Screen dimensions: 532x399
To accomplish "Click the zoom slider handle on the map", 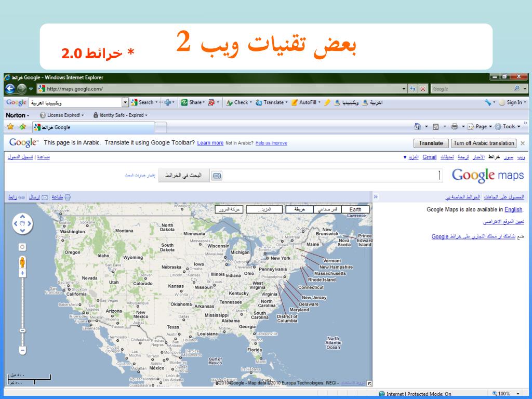I will click(x=22, y=330).
